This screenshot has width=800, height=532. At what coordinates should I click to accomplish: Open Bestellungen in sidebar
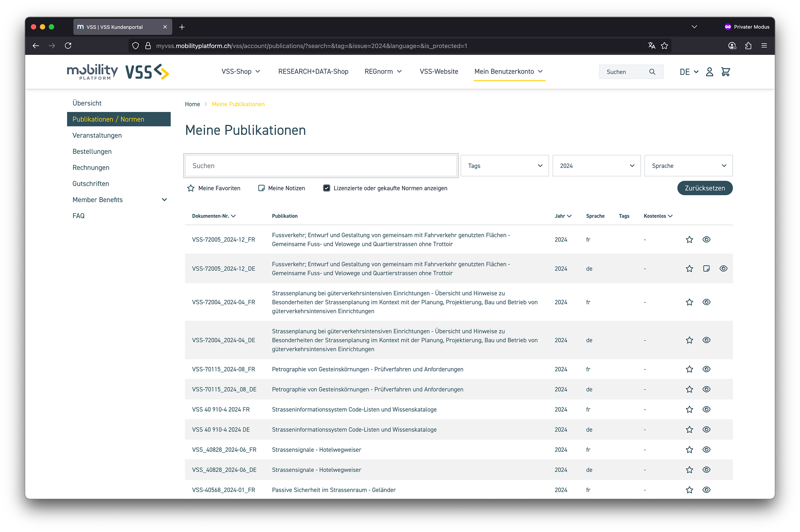pos(92,151)
